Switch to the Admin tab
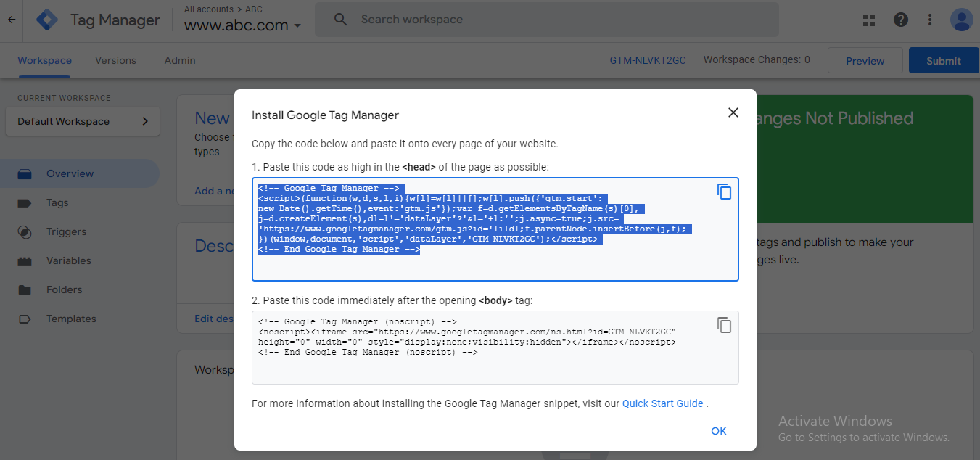The height and width of the screenshot is (460, 980). click(180, 60)
